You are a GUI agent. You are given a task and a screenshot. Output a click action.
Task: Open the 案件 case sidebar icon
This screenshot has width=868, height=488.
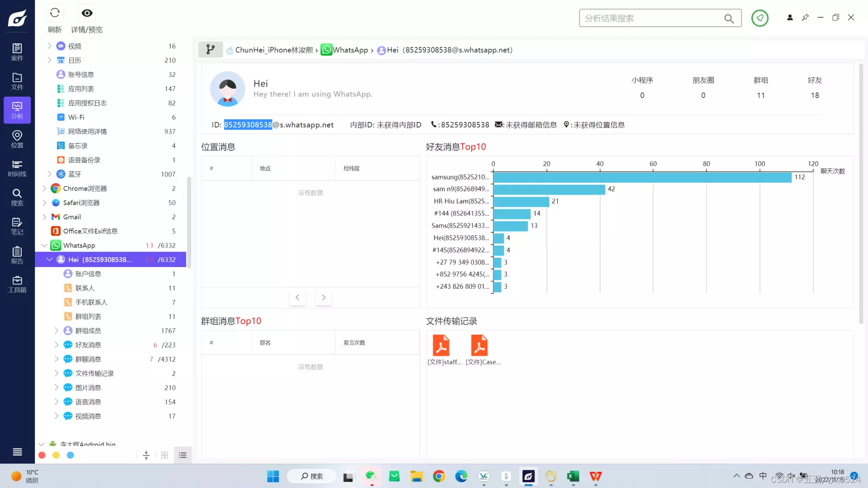(17, 52)
